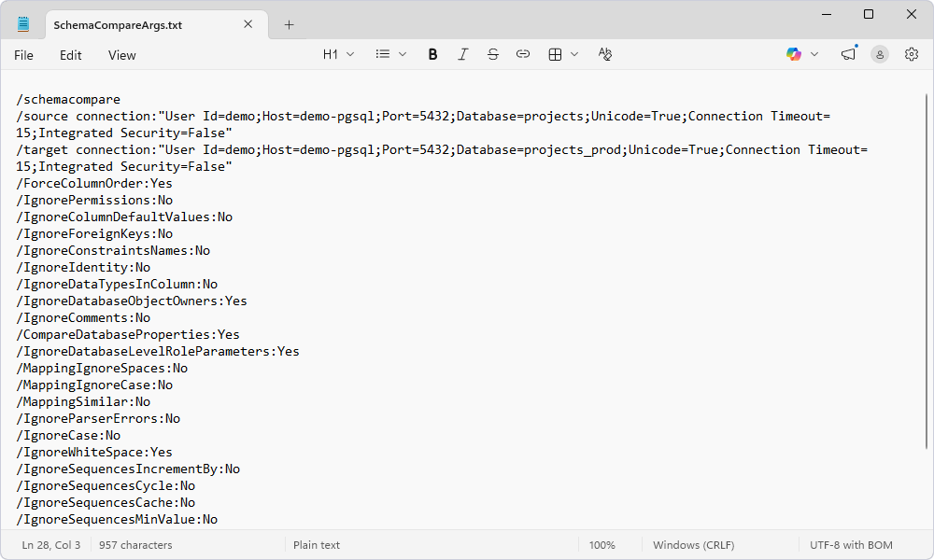The width and height of the screenshot is (934, 560).
Task: Insert a hyperlink
Action: 522,54
